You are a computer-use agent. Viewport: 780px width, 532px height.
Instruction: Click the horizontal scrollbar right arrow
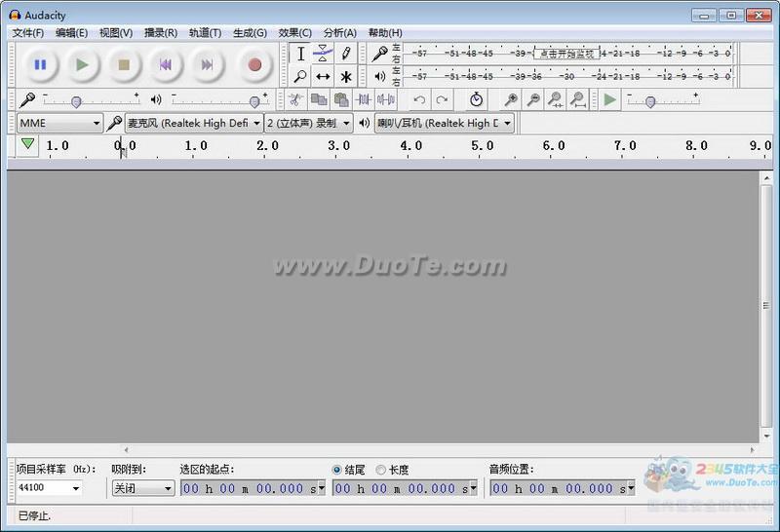(752, 449)
